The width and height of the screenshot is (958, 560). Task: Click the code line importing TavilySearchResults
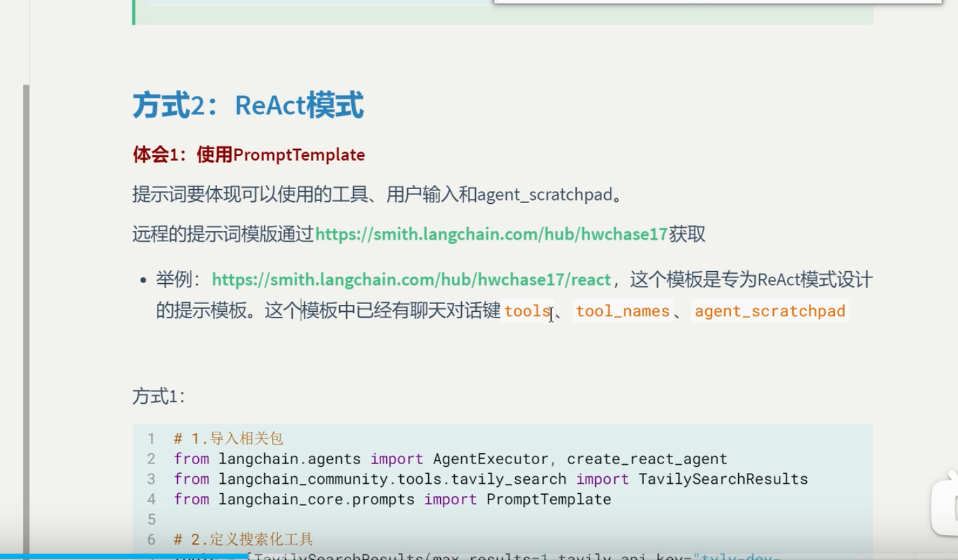click(490, 479)
